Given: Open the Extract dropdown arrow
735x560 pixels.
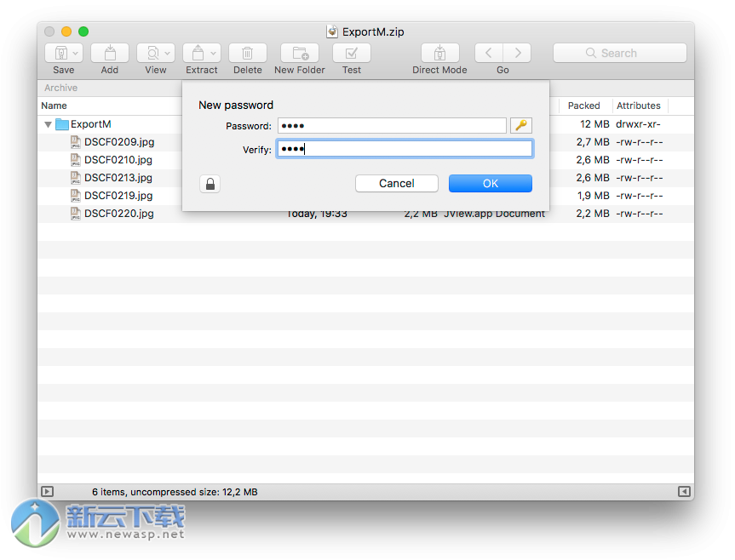Looking at the screenshot, I should (x=213, y=51).
